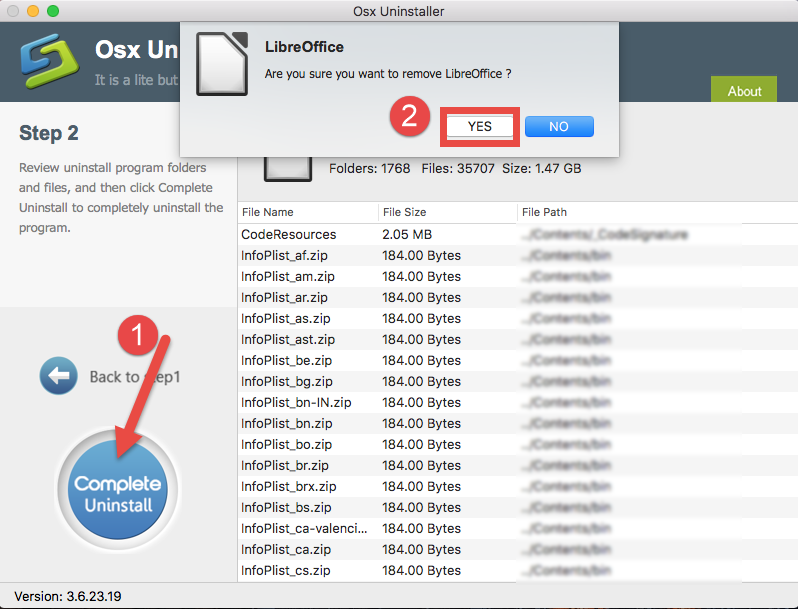Image resolution: width=798 pixels, height=609 pixels.
Task: Click the Folders: 1768 summary text
Action: click(369, 168)
